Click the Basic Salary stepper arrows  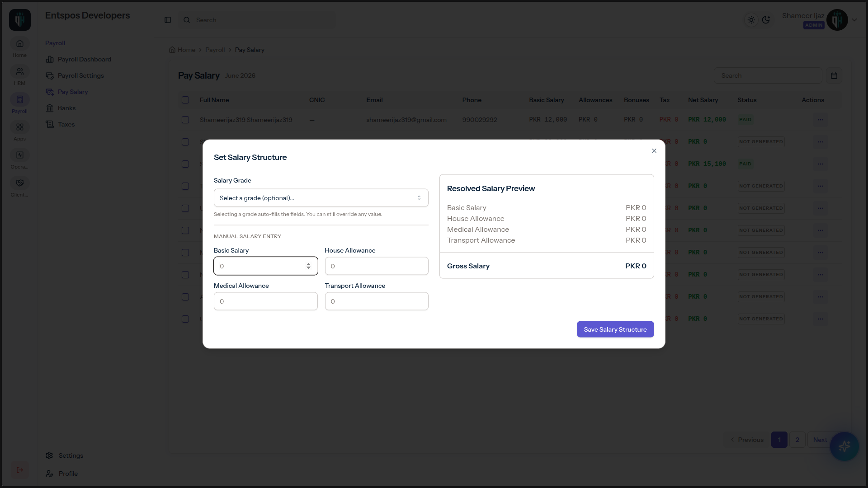(308, 266)
